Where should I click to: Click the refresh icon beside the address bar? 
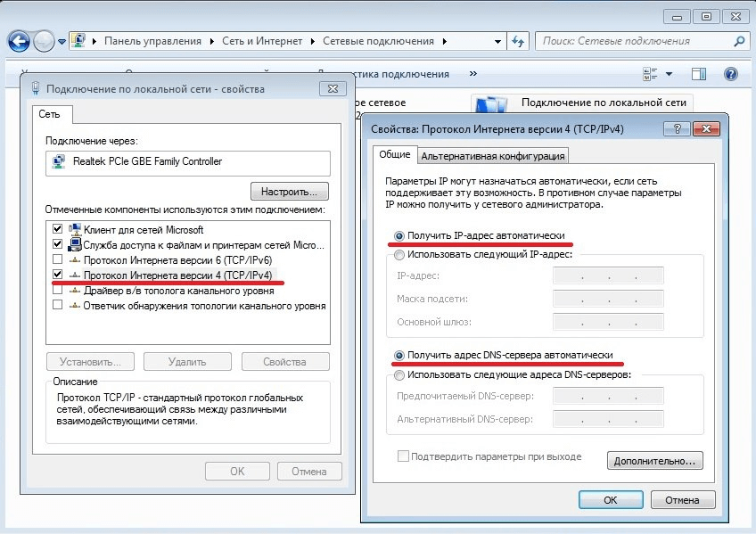pos(519,41)
